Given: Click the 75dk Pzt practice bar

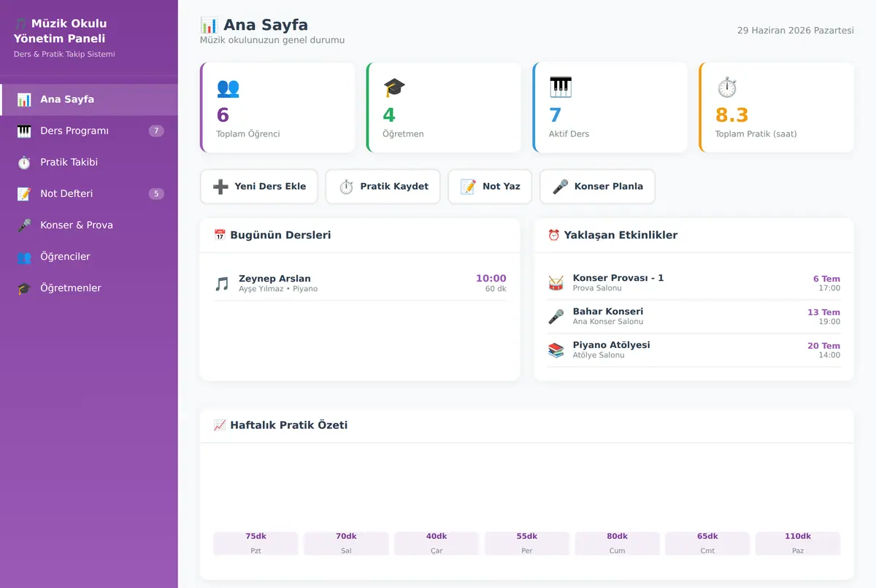Looking at the screenshot, I should [x=255, y=543].
